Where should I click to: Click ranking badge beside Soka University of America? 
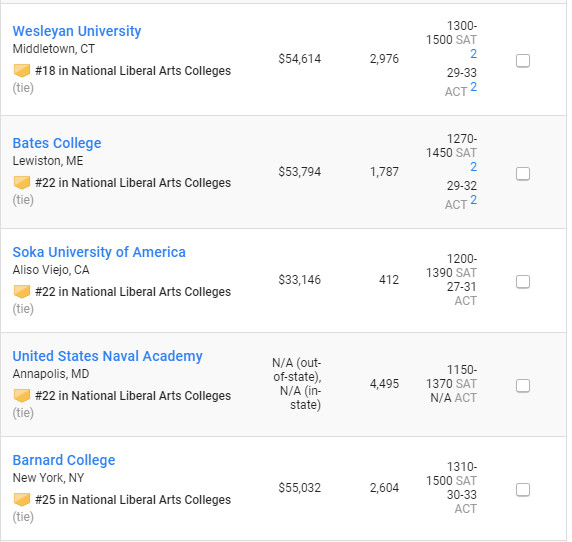tap(22, 291)
